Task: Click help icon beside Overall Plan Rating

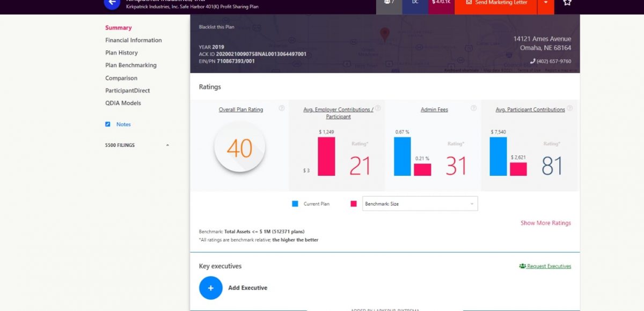Action: click(282, 108)
